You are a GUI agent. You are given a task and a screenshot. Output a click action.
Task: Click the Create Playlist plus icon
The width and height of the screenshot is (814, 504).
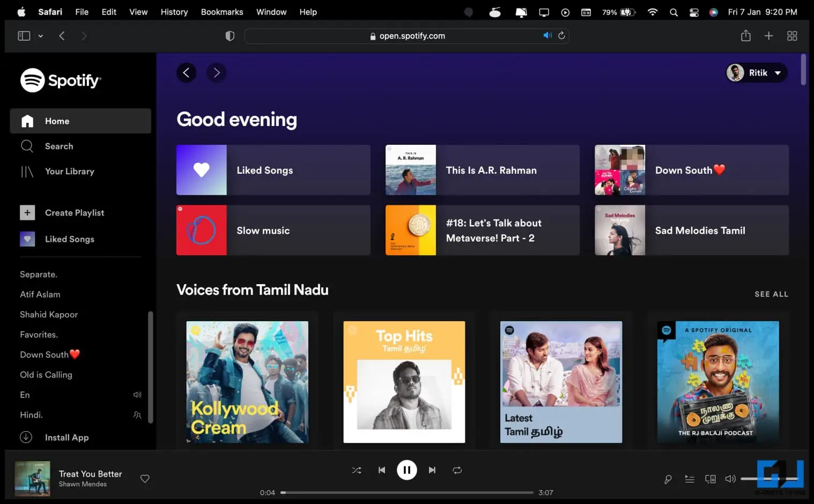click(x=27, y=213)
